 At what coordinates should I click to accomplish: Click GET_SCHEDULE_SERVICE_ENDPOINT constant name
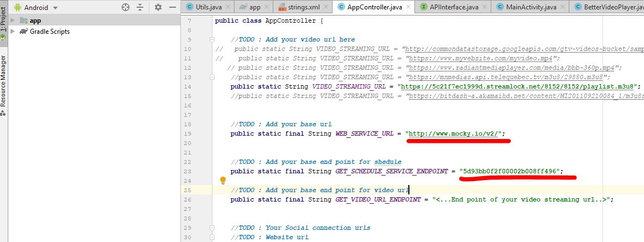tap(391, 171)
